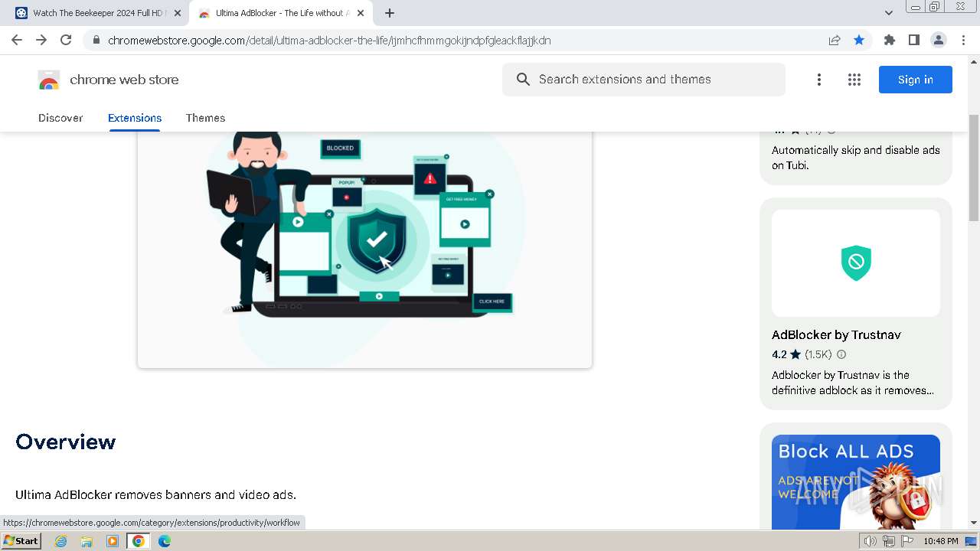Reload the current page
The height and width of the screenshot is (551, 980).
point(66,40)
